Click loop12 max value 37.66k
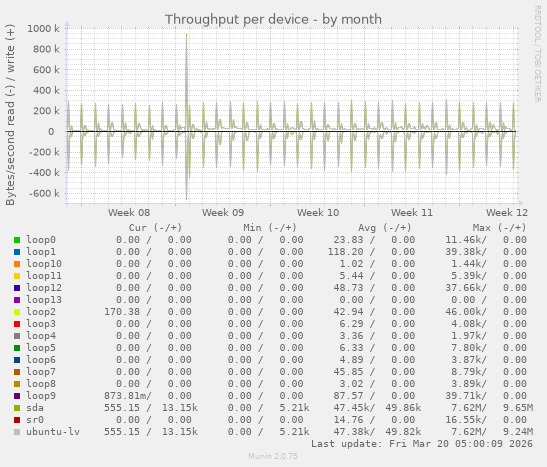547x467 pixels. pyautogui.click(x=463, y=288)
